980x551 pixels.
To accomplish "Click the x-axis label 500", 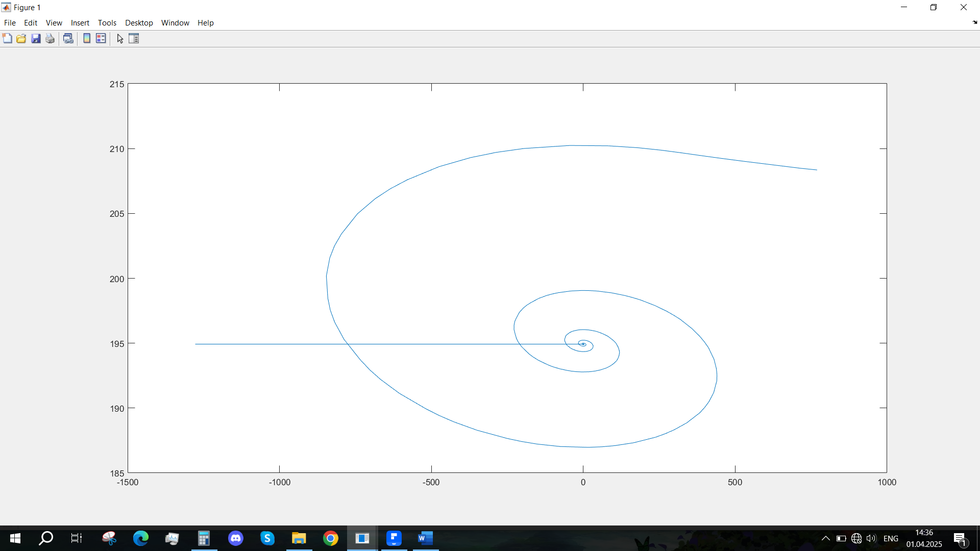I will [735, 482].
